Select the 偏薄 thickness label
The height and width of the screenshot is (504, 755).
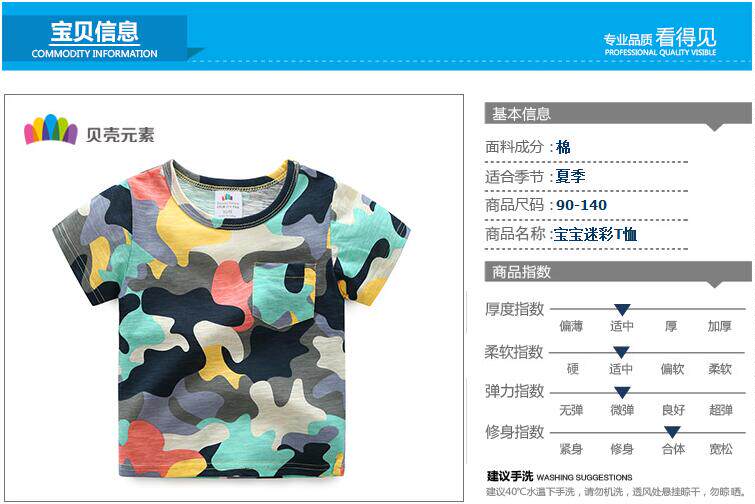pos(571,326)
